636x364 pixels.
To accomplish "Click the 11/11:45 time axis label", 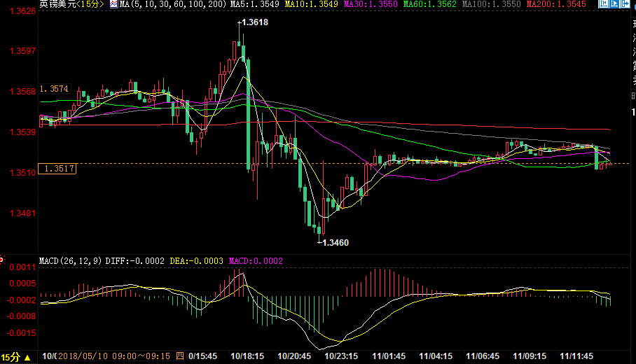I will click(576, 356).
